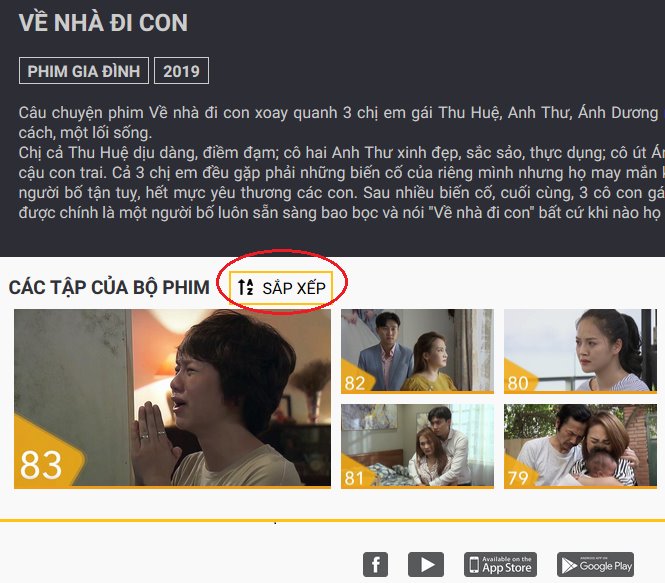Click the SẮP XẾP sort button
The width and height of the screenshot is (665, 583).
coord(280,287)
